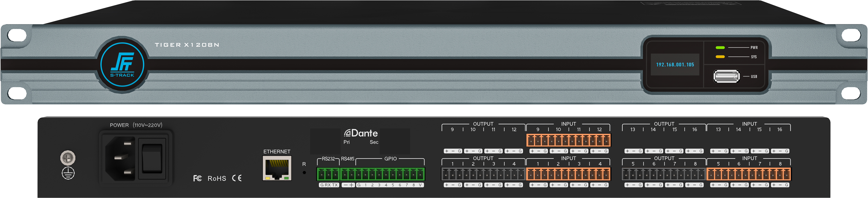Click the orange INPUT 9-12 terminal block
The height and width of the screenshot is (198, 868).
coord(568,140)
